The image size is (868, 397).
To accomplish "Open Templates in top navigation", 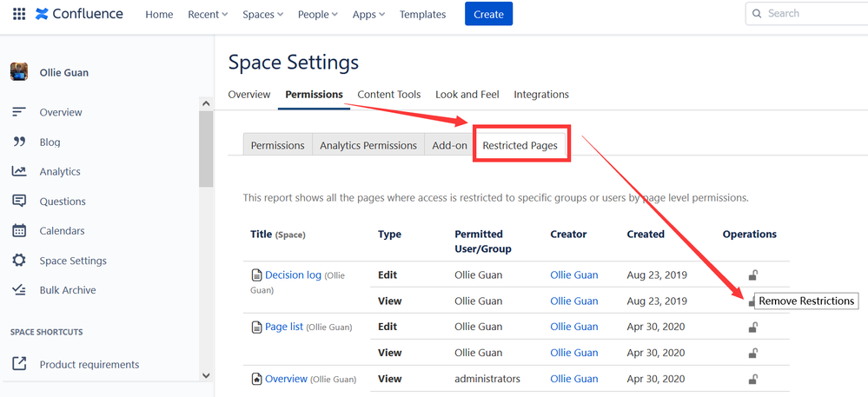I will pyautogui.click(x=423, y=15).
